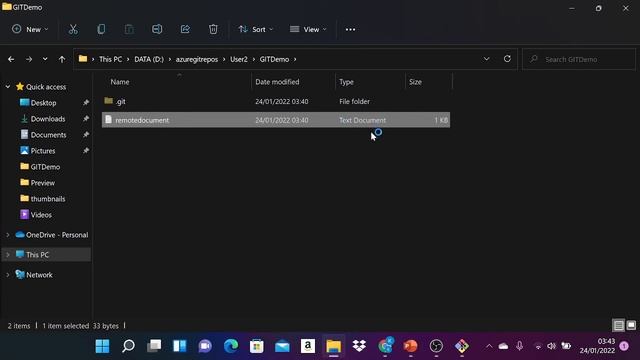Click the taskbar clock 03:43

(x=597, y=346)
